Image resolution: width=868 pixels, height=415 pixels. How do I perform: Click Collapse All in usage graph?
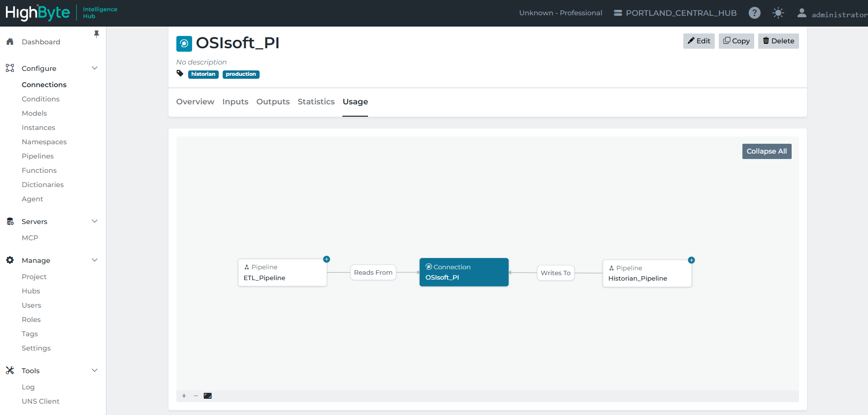pos(767,151)
